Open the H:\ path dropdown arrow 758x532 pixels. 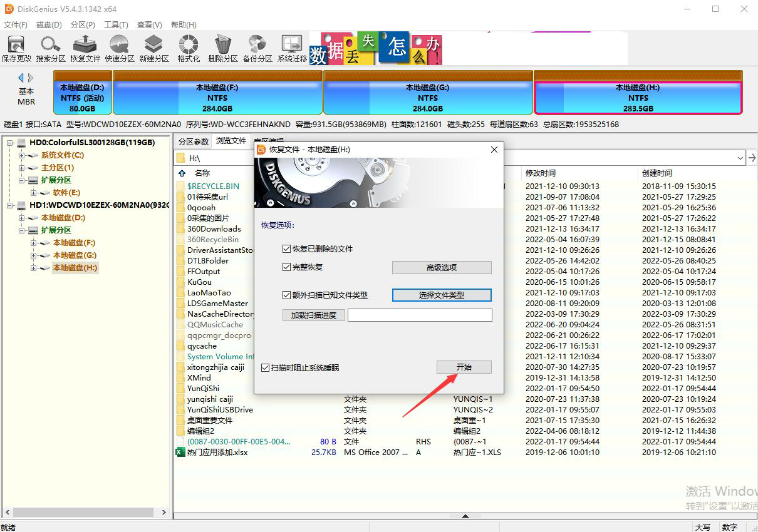(740, 158)
